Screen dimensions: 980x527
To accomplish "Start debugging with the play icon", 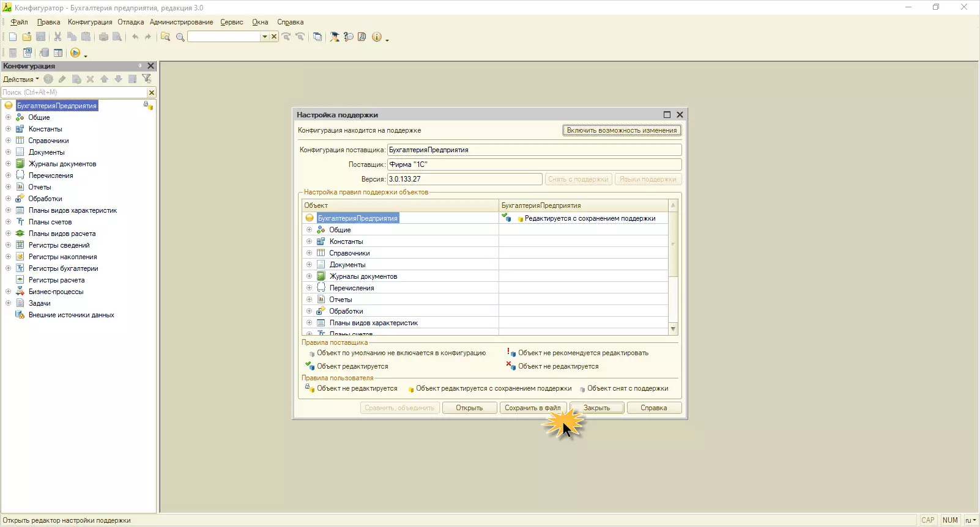I will coord(75,53).
